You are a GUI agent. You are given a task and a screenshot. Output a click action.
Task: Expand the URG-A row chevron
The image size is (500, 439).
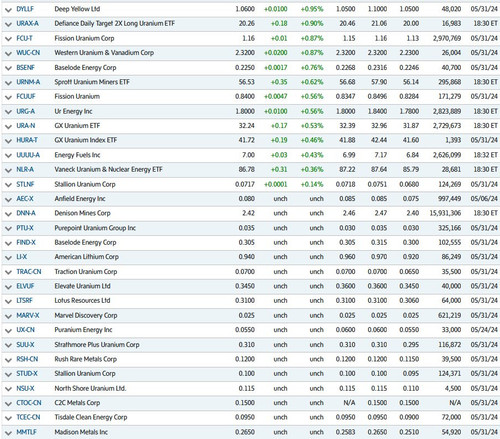[9, 112]
